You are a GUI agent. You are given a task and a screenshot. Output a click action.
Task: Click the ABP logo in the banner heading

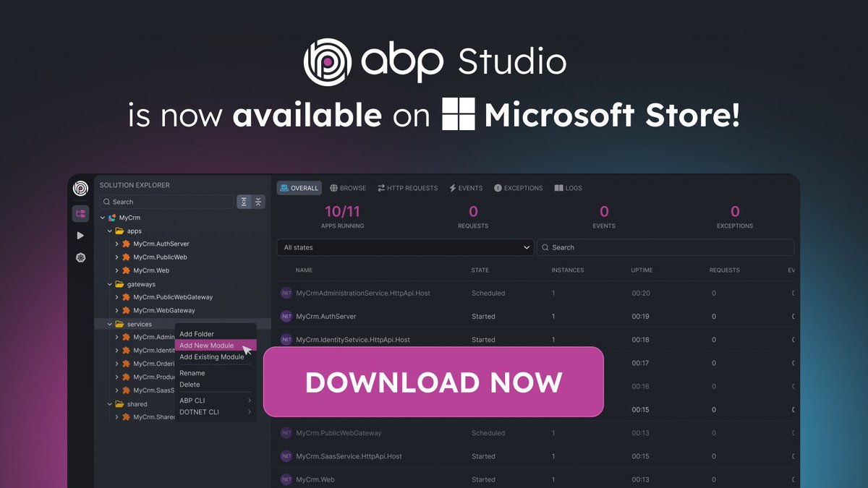pyautogui.click(x=327, y=62)
